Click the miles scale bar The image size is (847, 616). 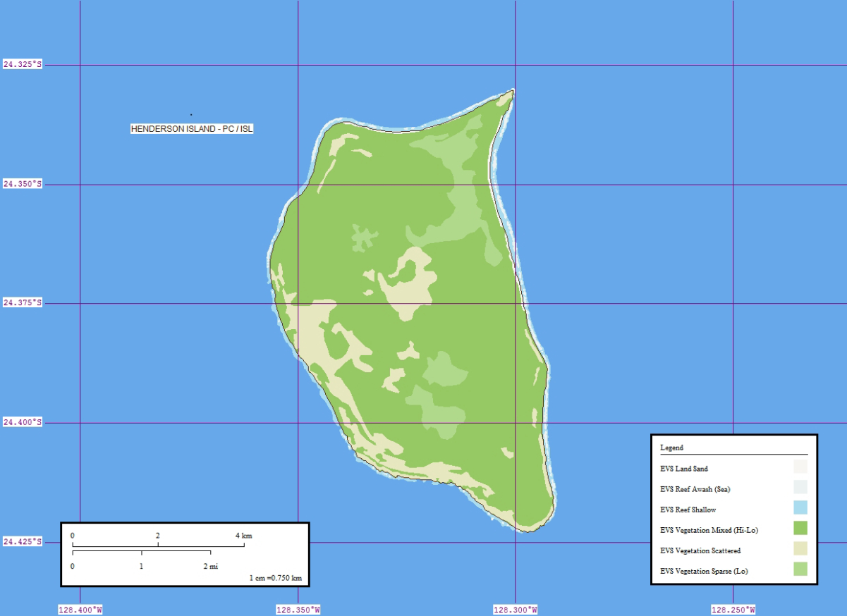(x=143, y=557)
